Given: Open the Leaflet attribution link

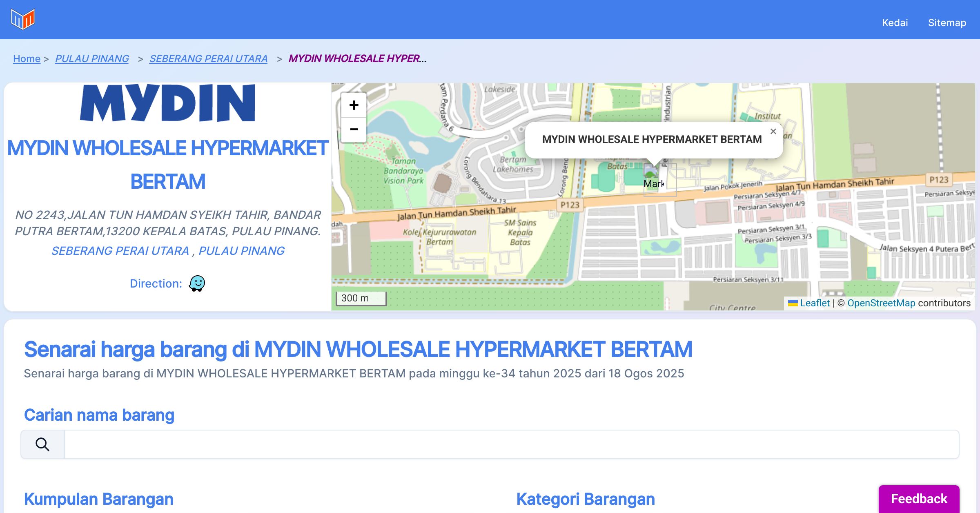Looking at the screenshot, I should 814,303.
